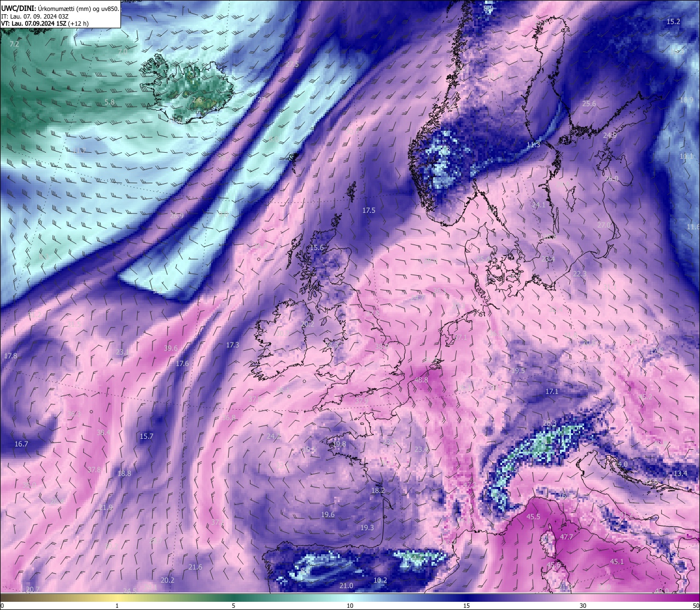Click the 16.7 value at the left edge

(21, 444)
